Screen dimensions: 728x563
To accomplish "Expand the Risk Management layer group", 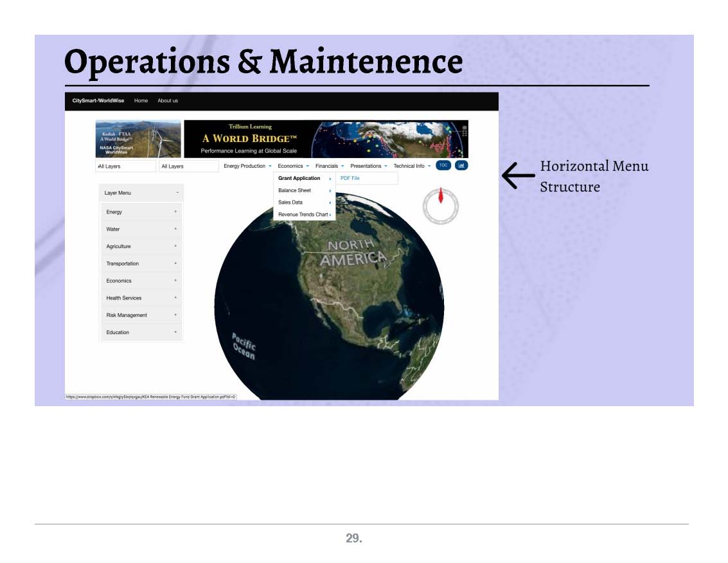I will [141, 316].
